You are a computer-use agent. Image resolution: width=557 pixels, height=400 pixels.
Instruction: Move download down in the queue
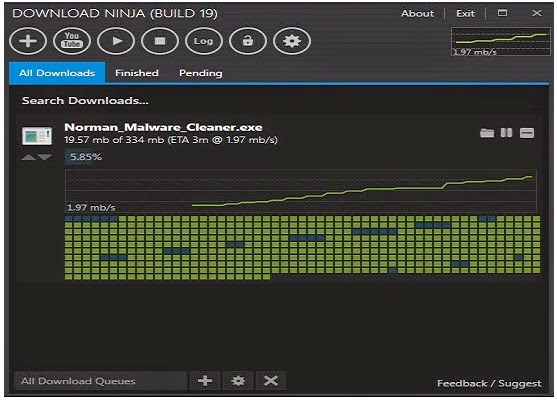[45, 157]
